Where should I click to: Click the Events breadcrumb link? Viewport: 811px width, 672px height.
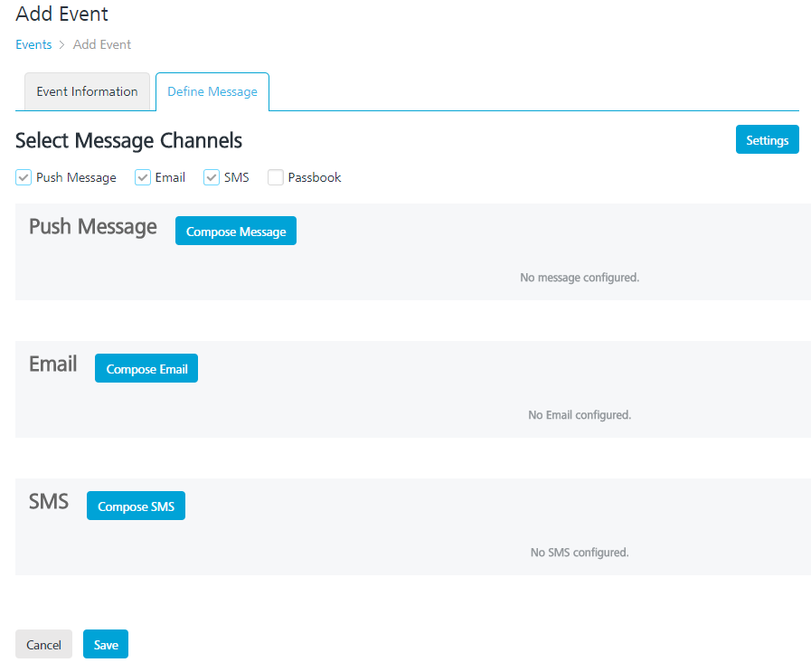[x=33, y=44]
